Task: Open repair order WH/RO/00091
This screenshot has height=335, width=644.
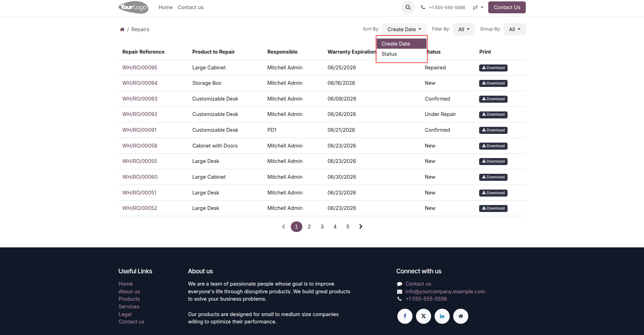Action: point(139,130)
